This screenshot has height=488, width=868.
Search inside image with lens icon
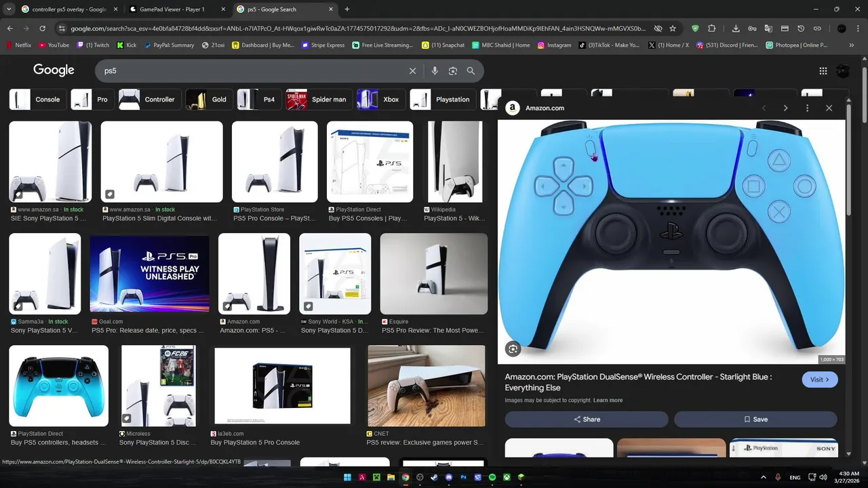(513, 349)
